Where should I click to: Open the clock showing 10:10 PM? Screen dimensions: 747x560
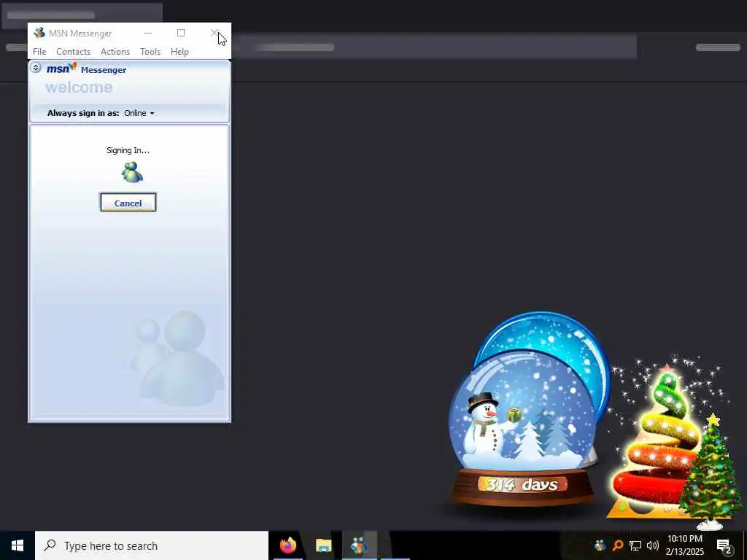pyautogui.click(x=684, y=545)
